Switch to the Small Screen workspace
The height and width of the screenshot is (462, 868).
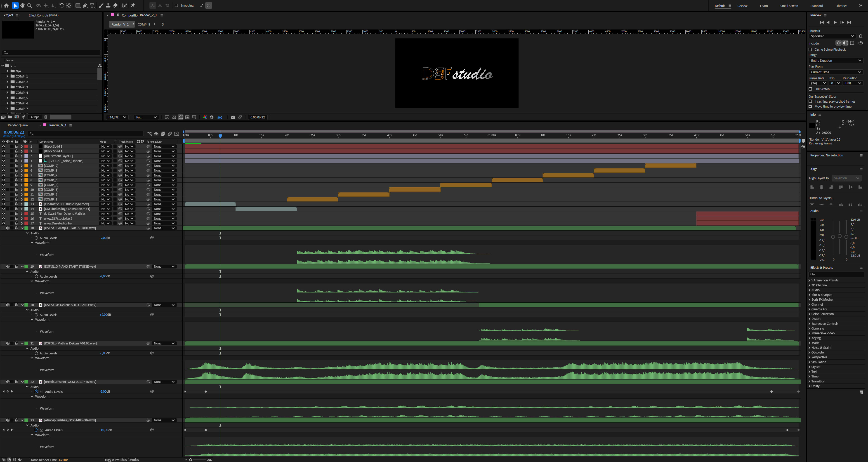(789, 6)
